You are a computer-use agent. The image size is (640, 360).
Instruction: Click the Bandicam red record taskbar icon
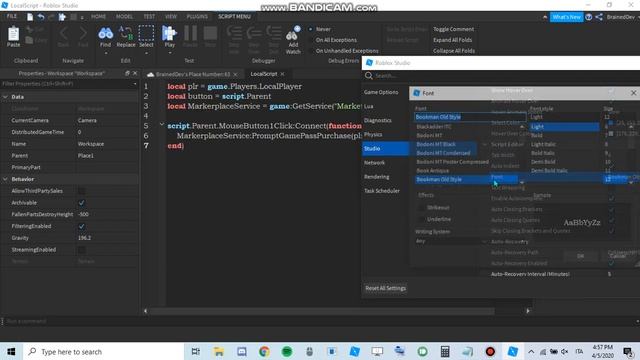[490, 351]
